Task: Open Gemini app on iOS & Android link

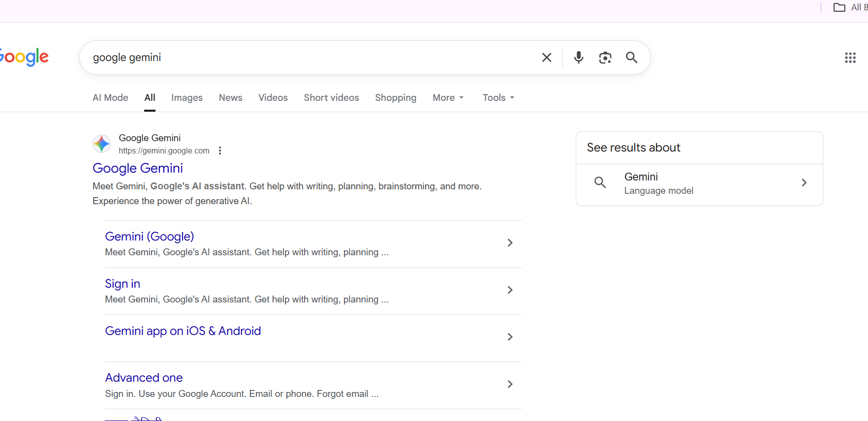Action: pos(183,331)
